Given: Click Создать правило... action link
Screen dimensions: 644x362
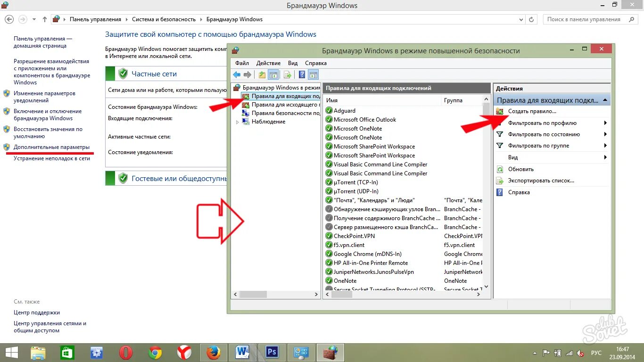Looking at the screenshot, I should [x=532, y=111].
